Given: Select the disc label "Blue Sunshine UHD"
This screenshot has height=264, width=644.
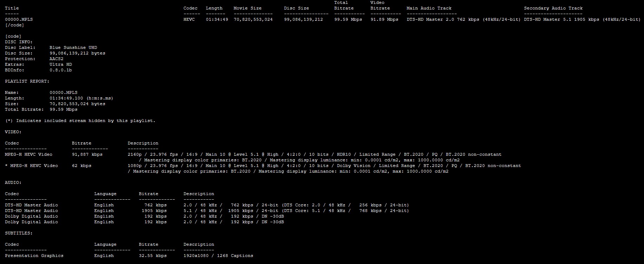Looking at the screenshot, I should click(73, 47).
